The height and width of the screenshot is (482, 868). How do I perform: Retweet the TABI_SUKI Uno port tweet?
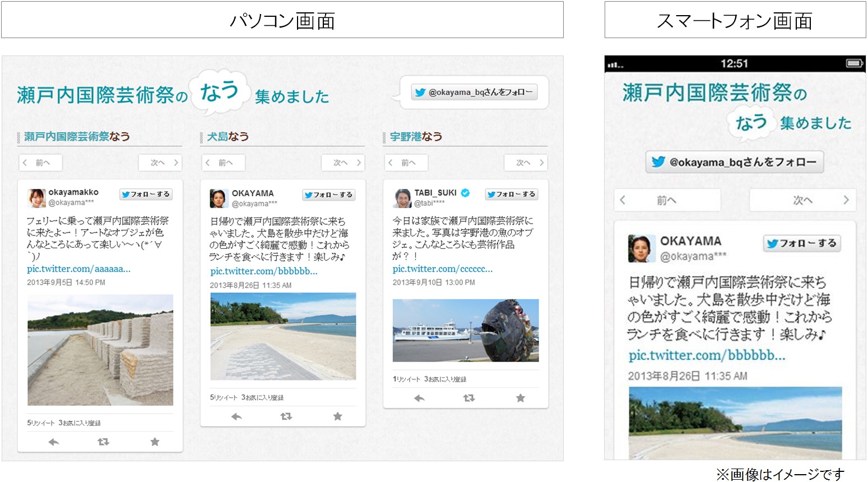tap(469, 398)
